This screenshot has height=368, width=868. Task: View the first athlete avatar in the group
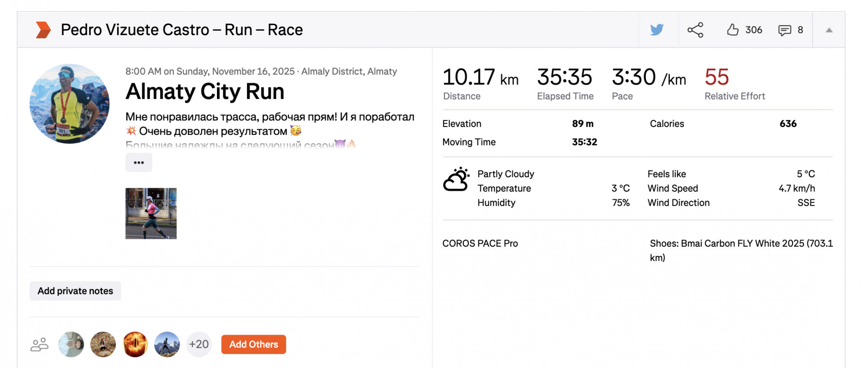coord(71,345)
